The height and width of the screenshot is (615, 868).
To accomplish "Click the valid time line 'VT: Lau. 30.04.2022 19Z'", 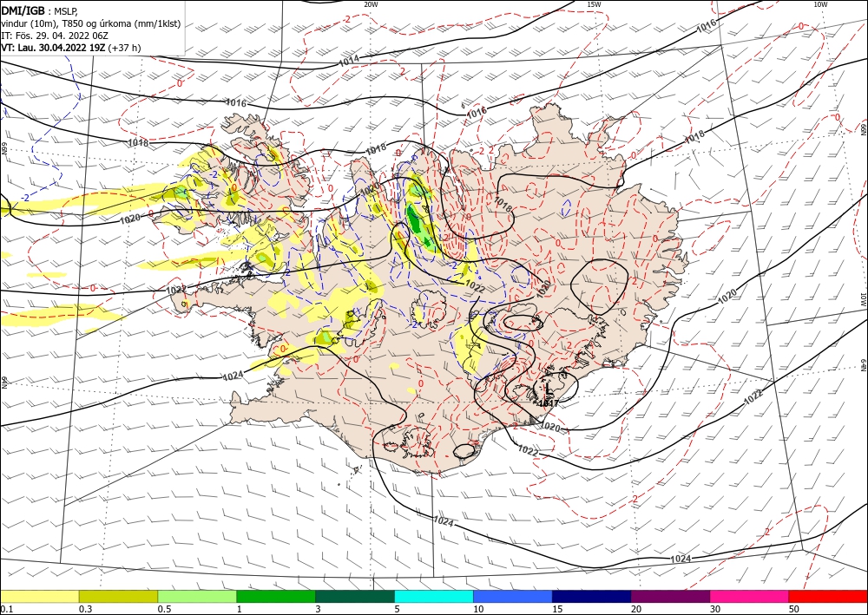I will point(53,48).
